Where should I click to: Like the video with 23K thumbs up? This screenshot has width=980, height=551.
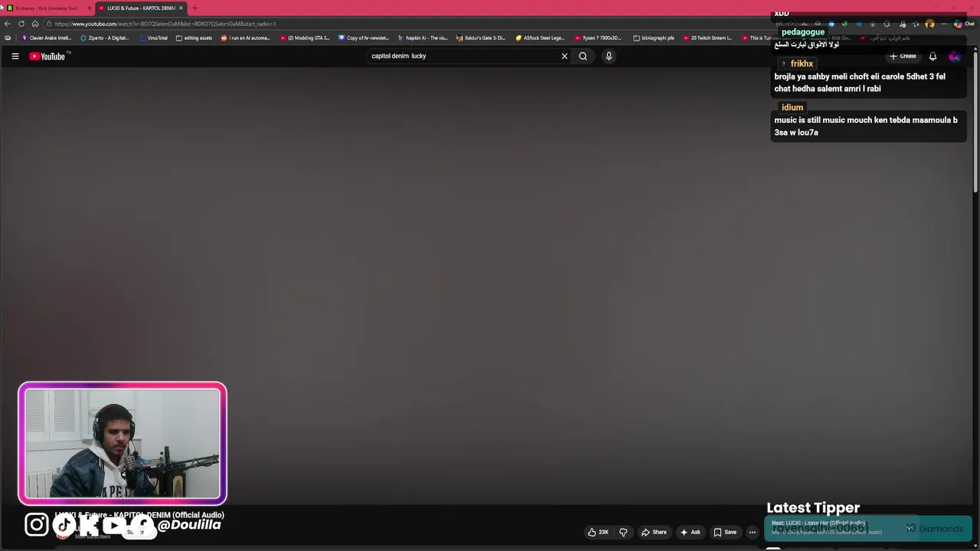click(598, 532)
